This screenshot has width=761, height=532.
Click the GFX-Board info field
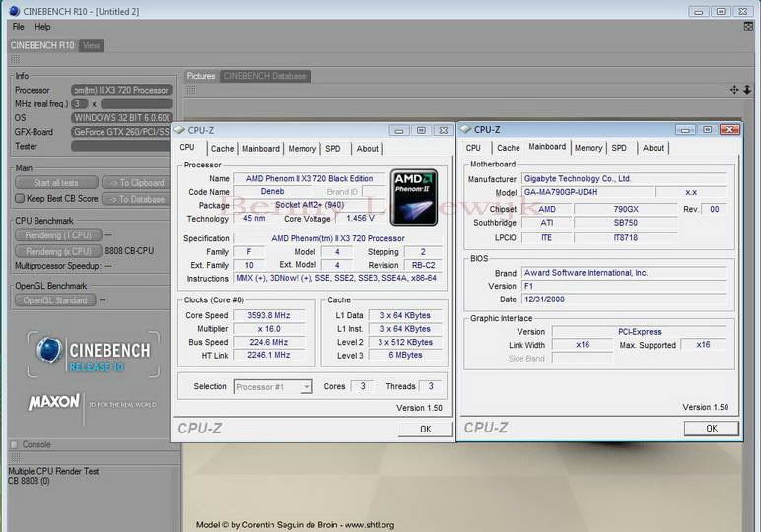pos(121,132)
